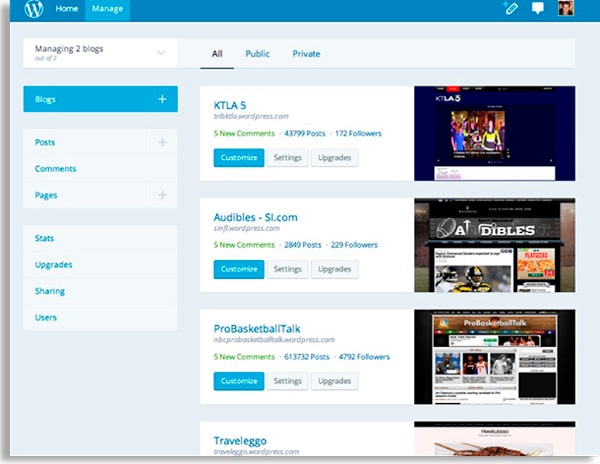Click the sinfl.wordpress.com address
The image size is (600, 464).
tap(246, 228)
